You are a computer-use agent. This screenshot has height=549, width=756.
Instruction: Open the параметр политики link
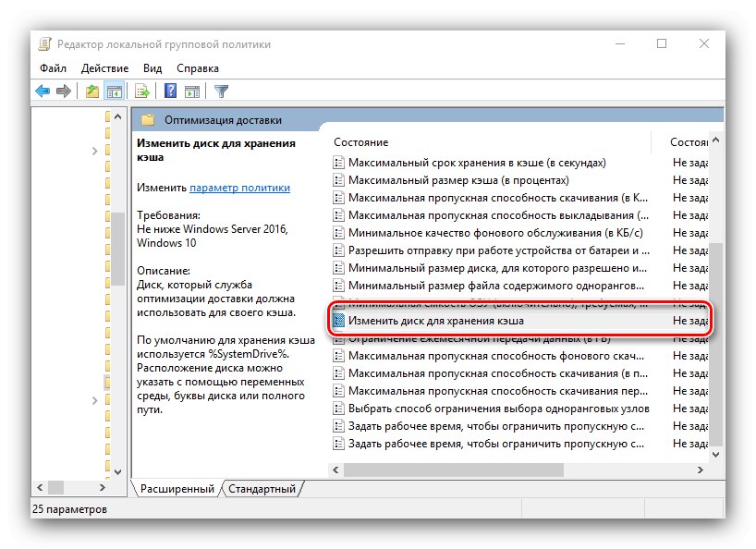click(x=239, y=188)
